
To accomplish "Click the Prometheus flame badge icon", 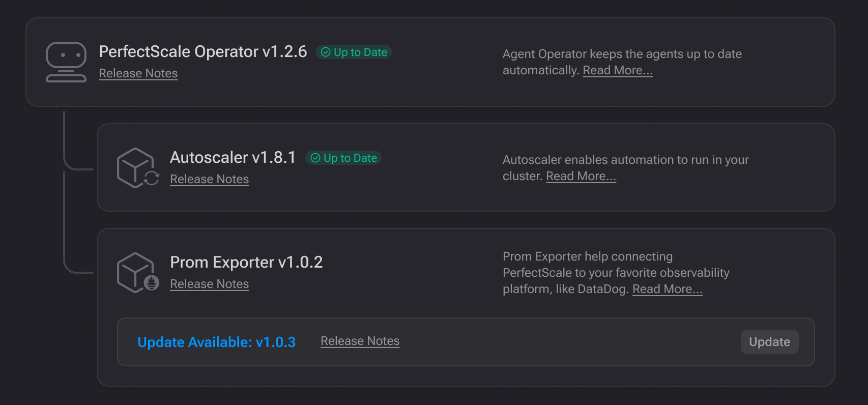I will coord(152,282).
